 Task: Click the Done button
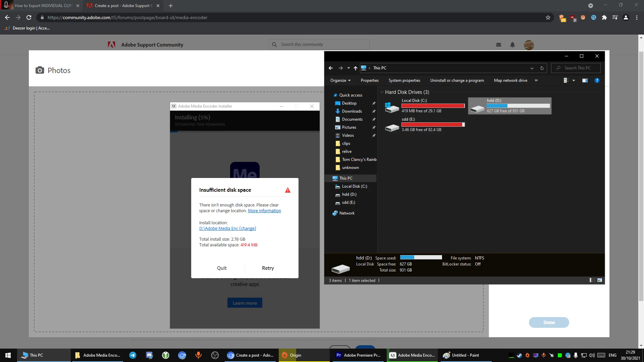click(x=549, y=322)
